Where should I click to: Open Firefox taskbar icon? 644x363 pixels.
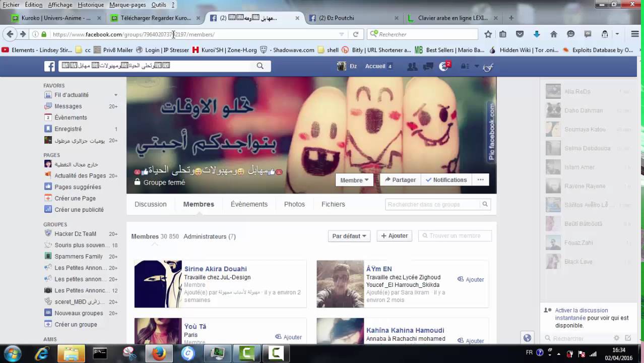pyautogui.click(x=159, y=353)
